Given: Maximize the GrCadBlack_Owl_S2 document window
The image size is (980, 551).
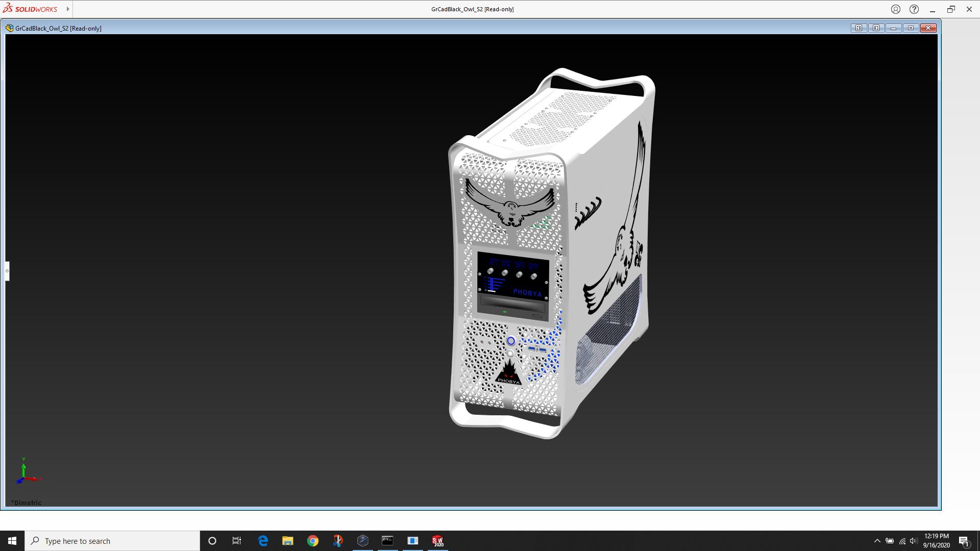Looking at the screenshot, I should pyautogui.click(x=911, y=28).
